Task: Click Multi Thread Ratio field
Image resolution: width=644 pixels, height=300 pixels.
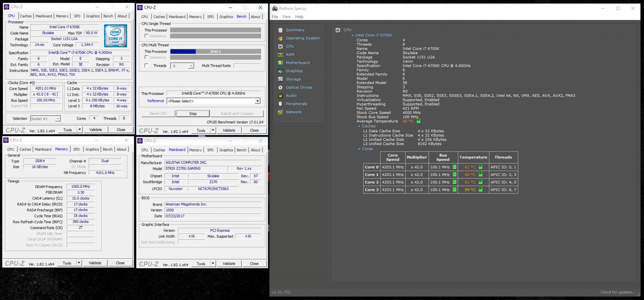Action: (247, 66)
